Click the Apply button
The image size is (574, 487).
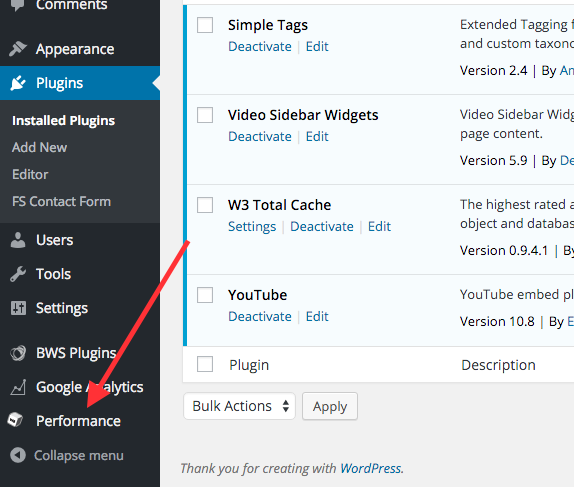tap(329, 406)
